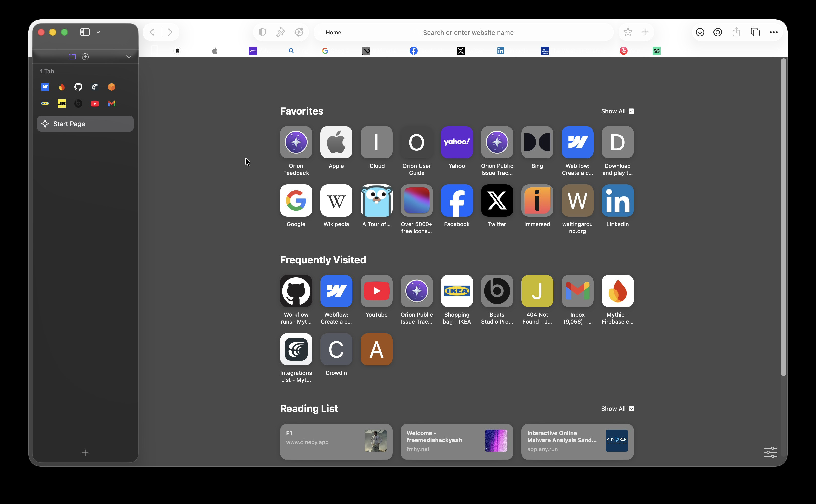Click the page vertical scrollbar
816x504 pixels.
pyautogui.click(x=783, y=217)
